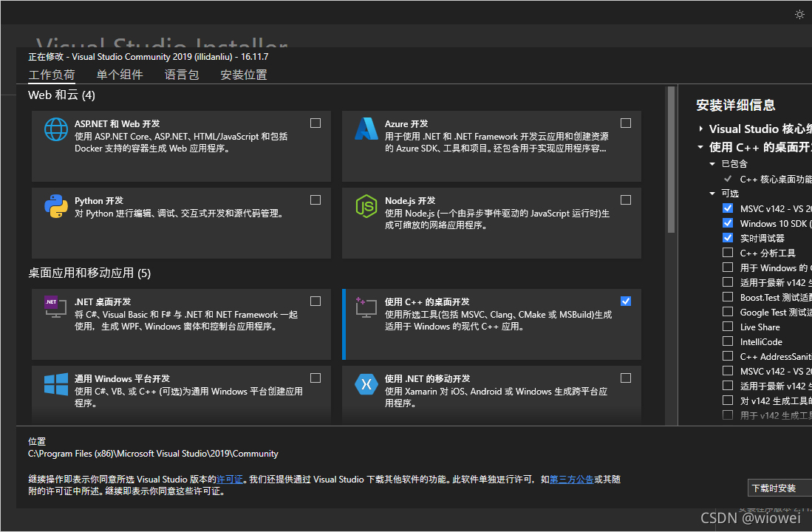Switch to the 安装位置 tab
Screen dimensions: 812x532
click(x=243, y=75)
